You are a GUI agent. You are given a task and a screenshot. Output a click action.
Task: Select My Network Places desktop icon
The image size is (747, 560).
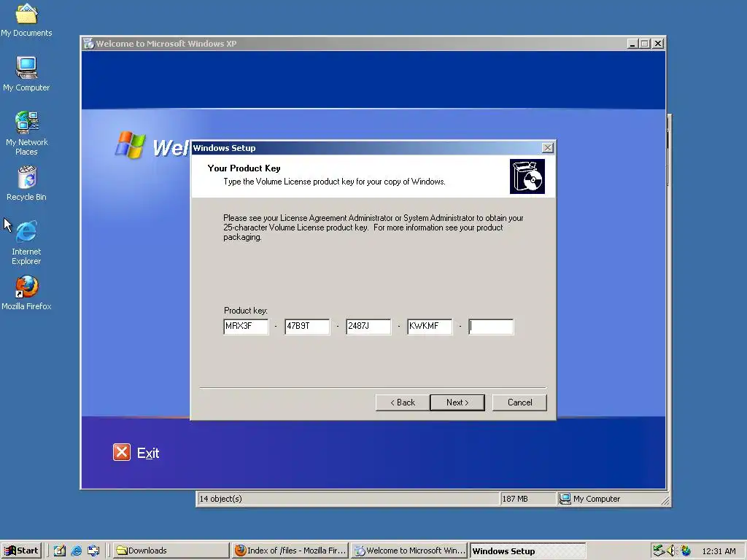click(26, 133)
